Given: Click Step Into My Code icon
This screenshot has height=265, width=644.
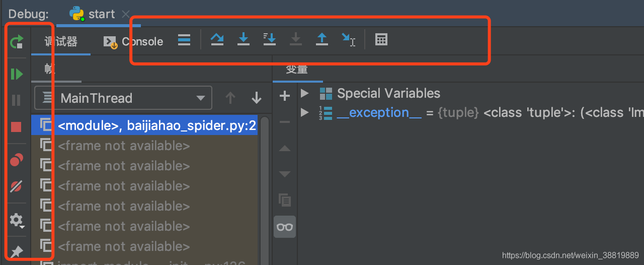Looking at the screenshot, I should (270, 40).
